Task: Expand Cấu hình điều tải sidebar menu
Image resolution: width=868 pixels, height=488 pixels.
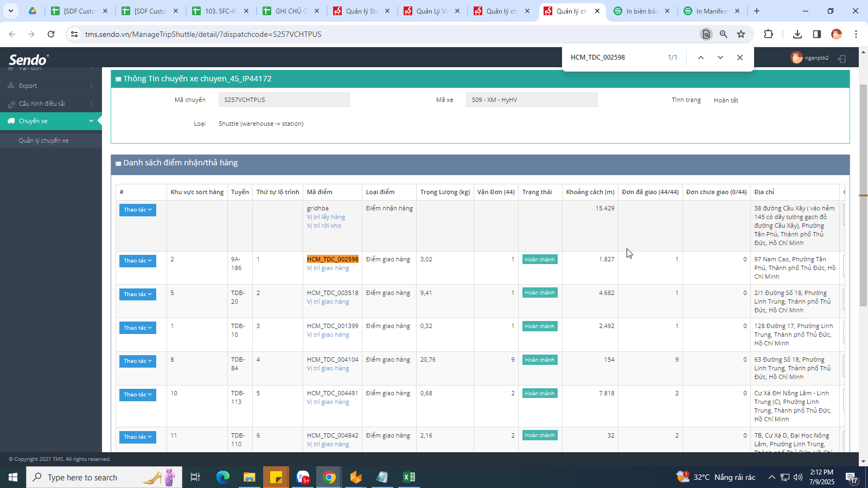Action: (51, 104)
